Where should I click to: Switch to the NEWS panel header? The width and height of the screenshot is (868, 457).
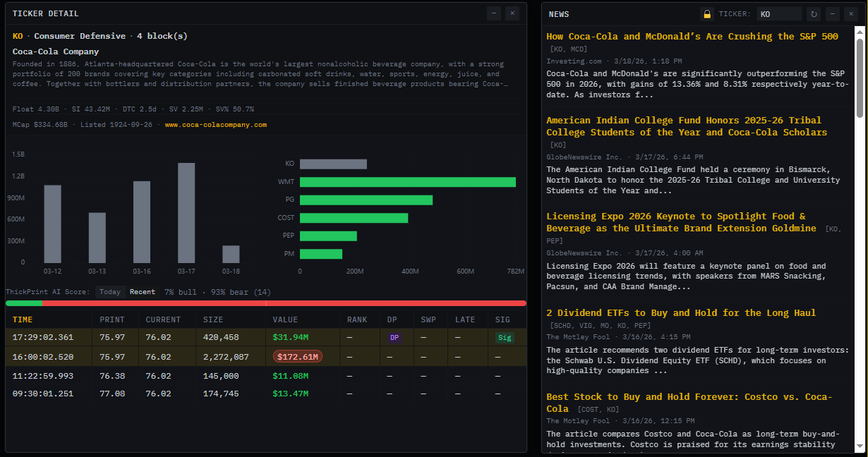557,13
